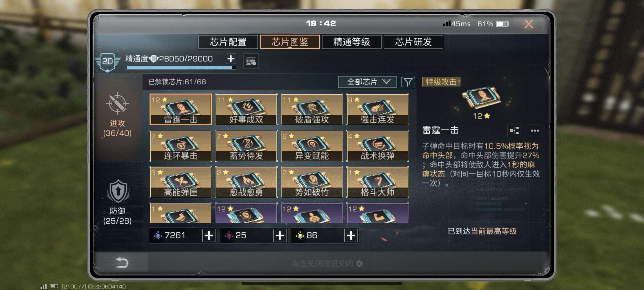Select the 好事成双 chip card

tap(246, 109)
